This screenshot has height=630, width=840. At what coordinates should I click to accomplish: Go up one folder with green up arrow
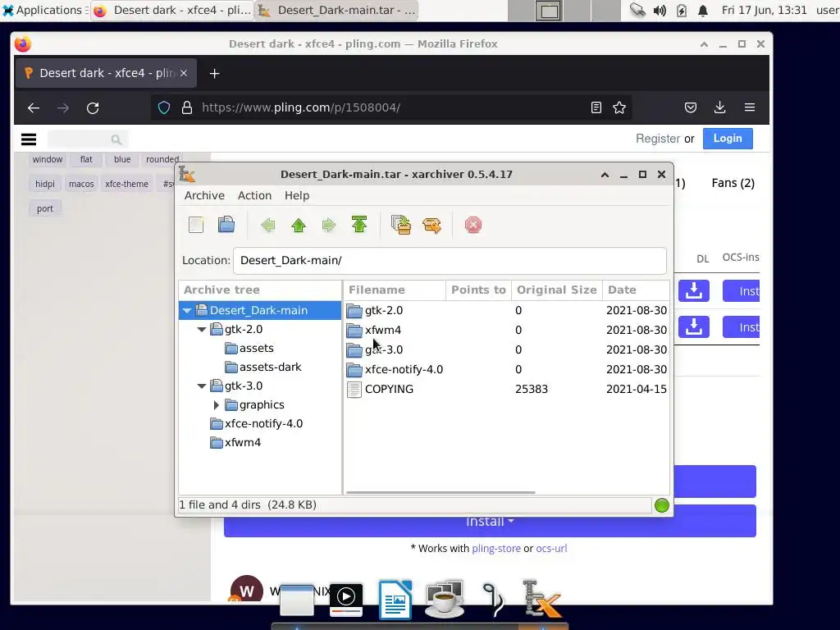pyautogui.click(x=299, y=225)
